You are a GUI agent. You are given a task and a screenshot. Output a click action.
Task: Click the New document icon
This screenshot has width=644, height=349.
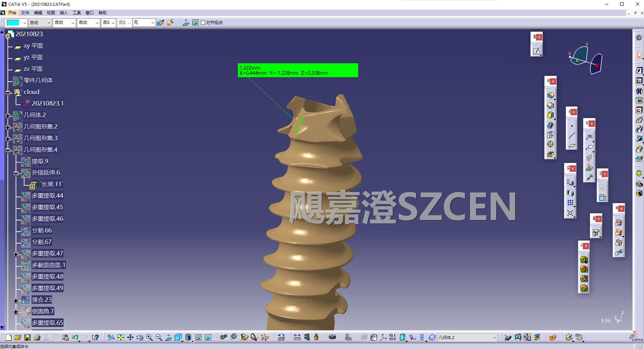[9, 337]
